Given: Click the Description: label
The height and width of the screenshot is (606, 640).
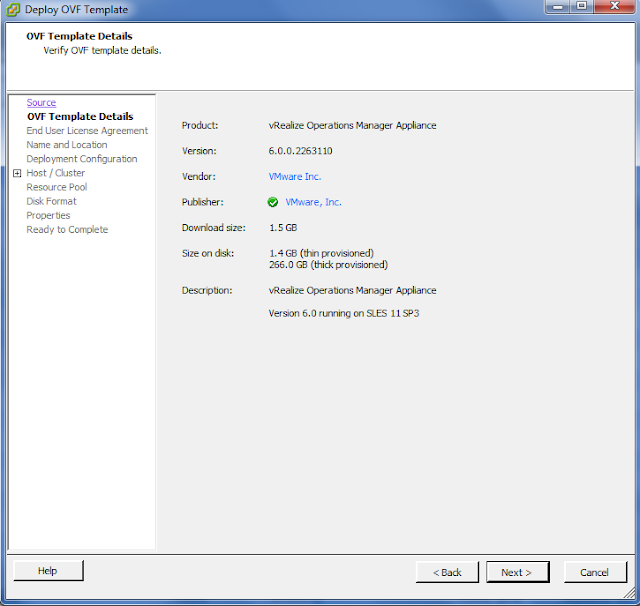Looking at the screenshot, I should pyautogui.click(x=207, y=291).
